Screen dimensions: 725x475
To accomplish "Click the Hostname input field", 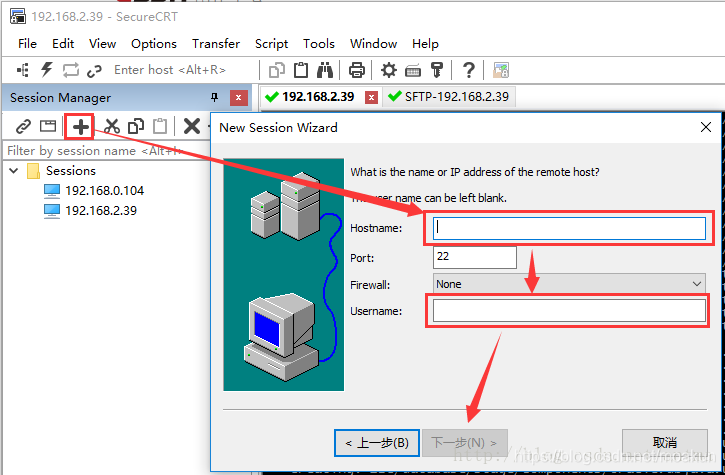I will [569, 228].
